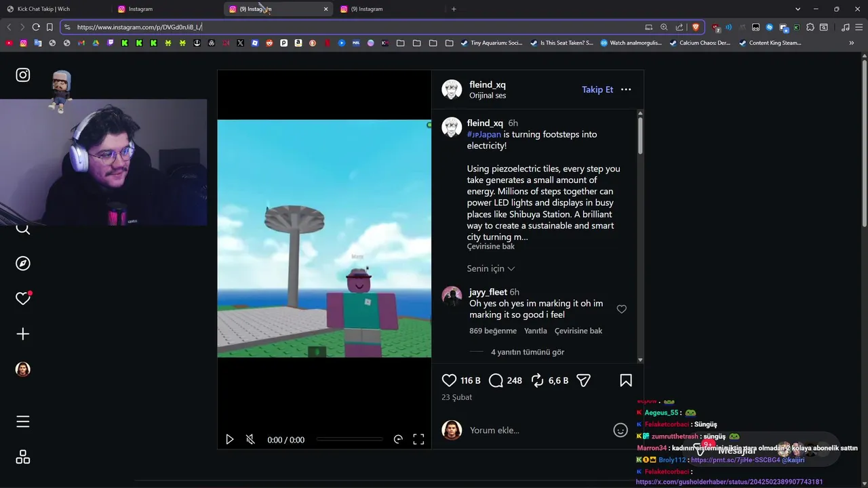Open the Brave Shields lion icon
Screen dimensions: 868x488
pyautogui.click(x=696, y=27)
